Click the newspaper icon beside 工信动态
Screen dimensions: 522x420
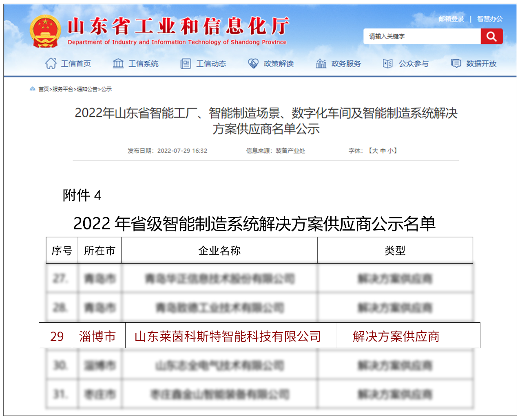coord(186,64)
